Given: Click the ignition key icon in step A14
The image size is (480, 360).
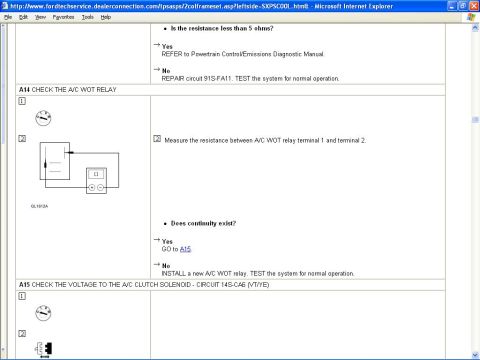Looking at the screenshot, I should 43,118.
